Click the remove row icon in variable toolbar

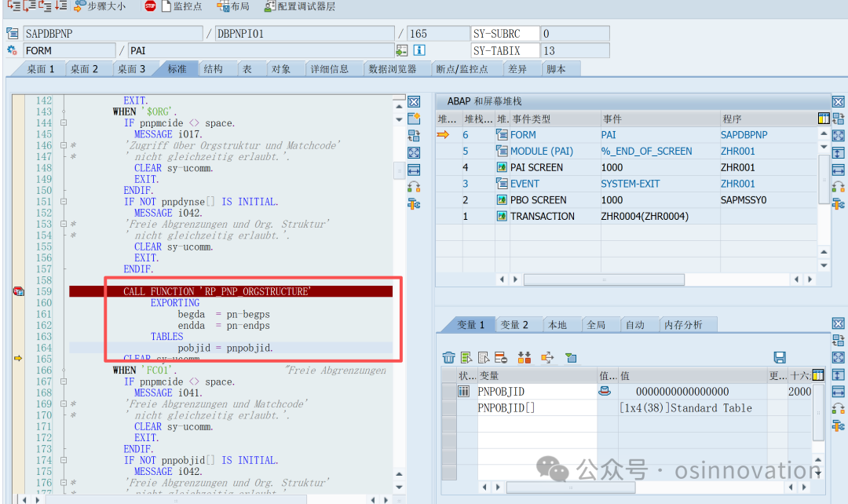click(501, 357)
